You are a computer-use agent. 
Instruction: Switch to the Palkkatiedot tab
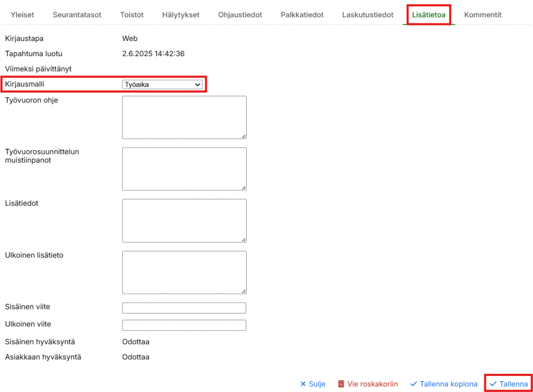[302, 15]
